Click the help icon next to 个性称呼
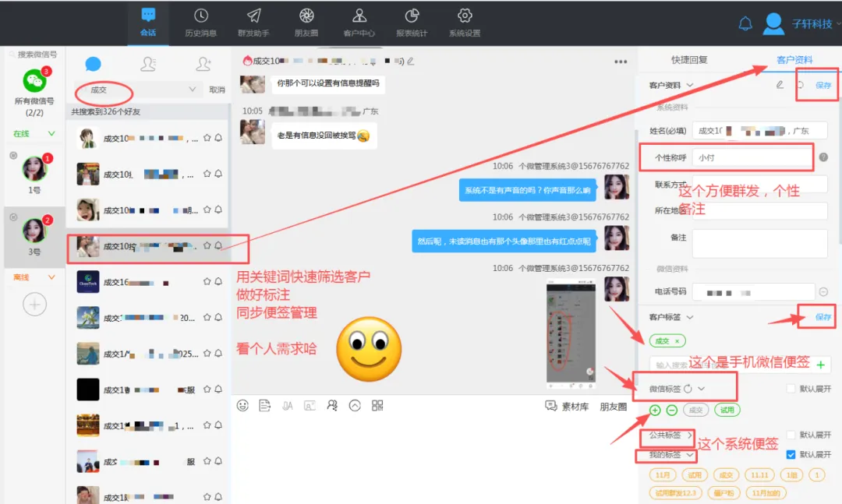 tap(823, 157)
